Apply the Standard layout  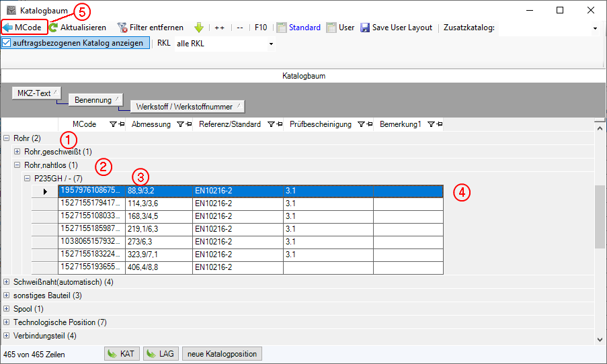(298, 28)
